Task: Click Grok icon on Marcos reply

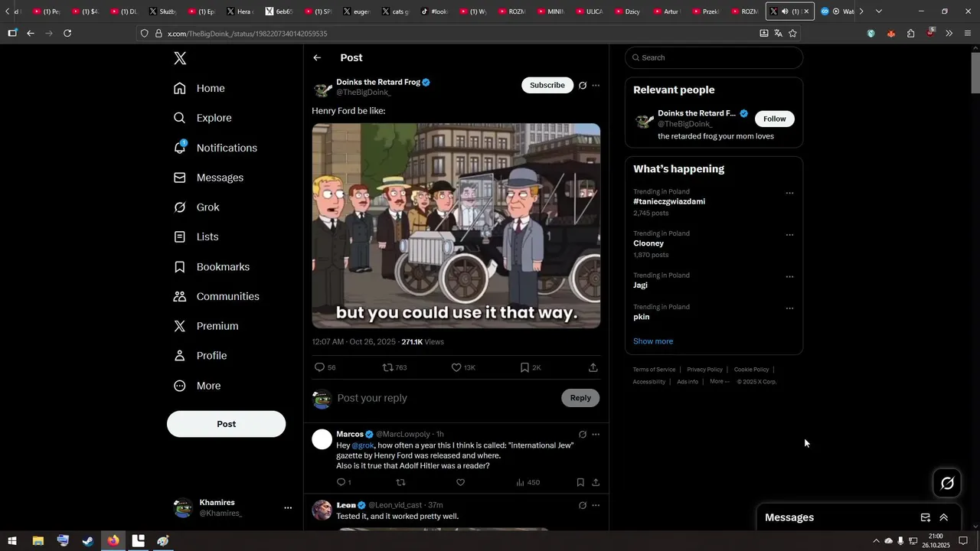Action: point(583,434)
